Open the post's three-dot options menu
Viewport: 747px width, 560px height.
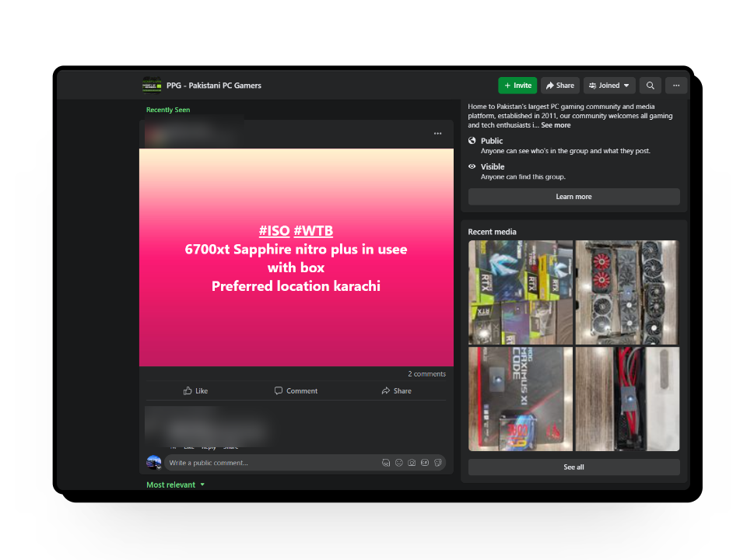437,134
